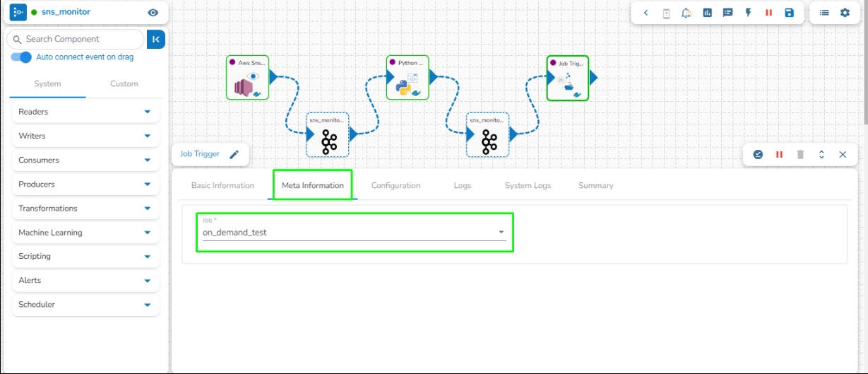Image resolution: width=868 pixels, height=374 pixels.
Task: Expand the Producers category
Action: pyautogui.click(x=85, y=184)
